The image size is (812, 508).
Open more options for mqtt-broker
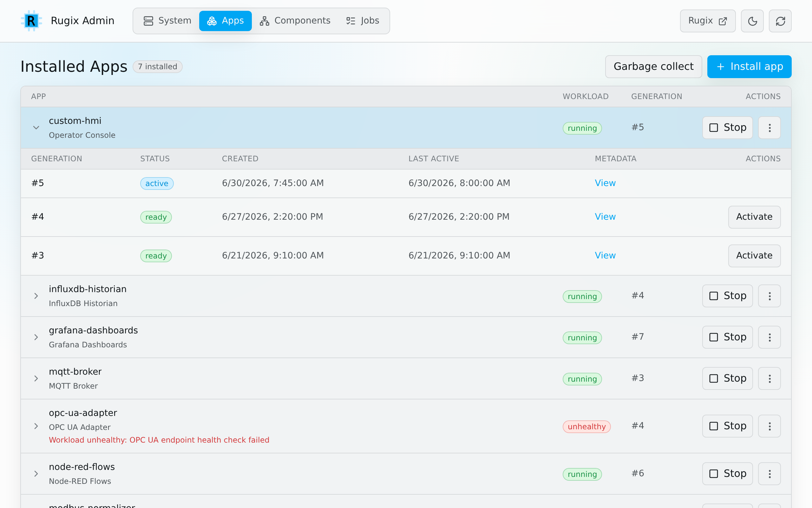(769, 379)
